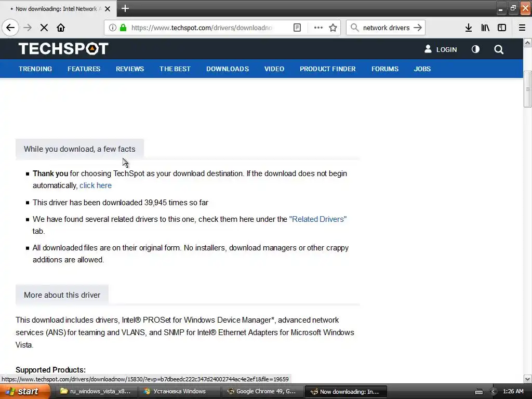Screen dimensions: 532x399
Task: Open the JOBS page
Action: coord(422,69)
